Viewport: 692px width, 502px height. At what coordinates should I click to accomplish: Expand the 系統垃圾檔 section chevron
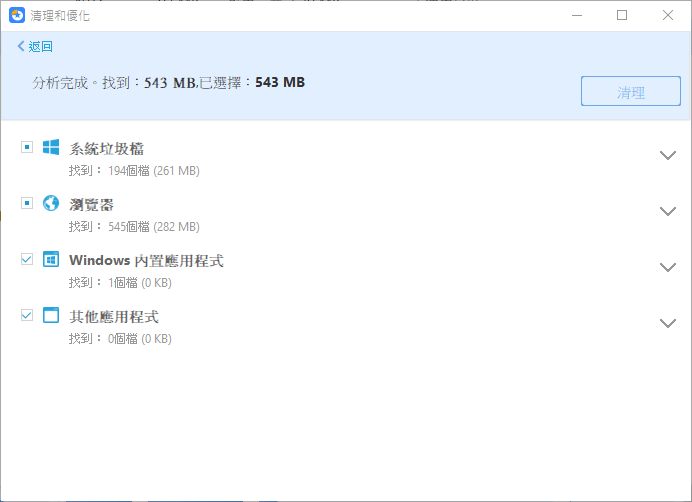tap(668, 155)
